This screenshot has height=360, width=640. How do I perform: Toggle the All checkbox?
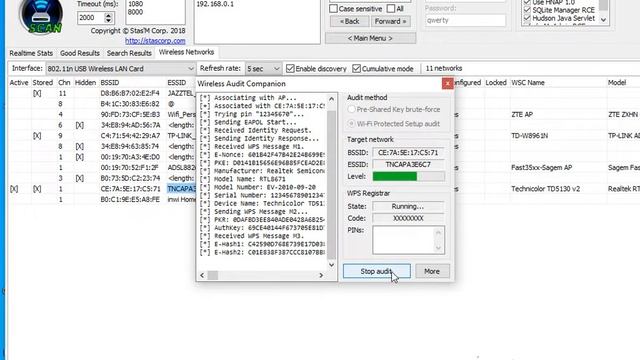pyautogui.click(x=391, y=9)
